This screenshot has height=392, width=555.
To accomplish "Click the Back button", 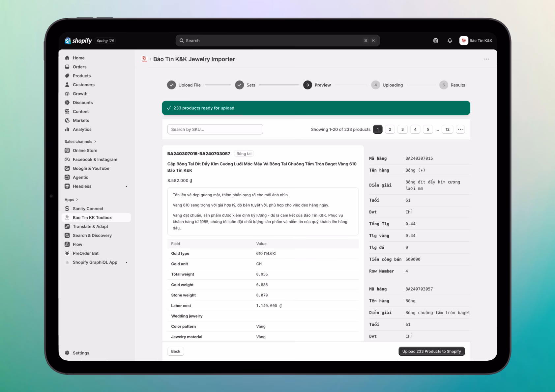I will pos(176,351).
